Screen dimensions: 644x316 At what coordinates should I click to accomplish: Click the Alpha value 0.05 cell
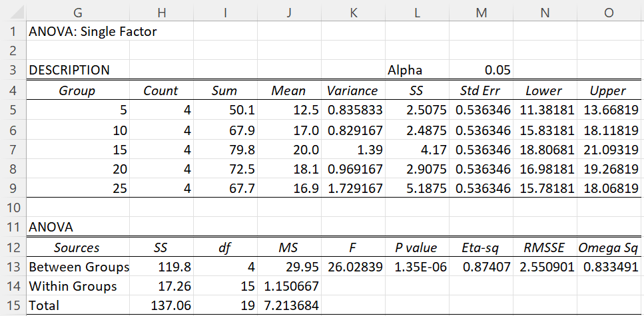coord(481,70)
